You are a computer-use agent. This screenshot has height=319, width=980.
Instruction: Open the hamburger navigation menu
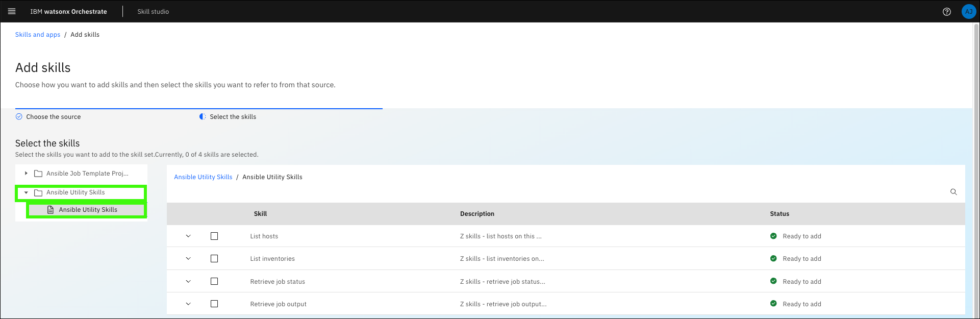point(12,11)
